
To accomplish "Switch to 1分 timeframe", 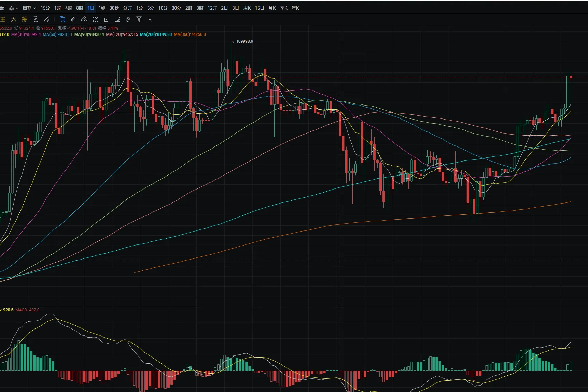I will 139,8.
